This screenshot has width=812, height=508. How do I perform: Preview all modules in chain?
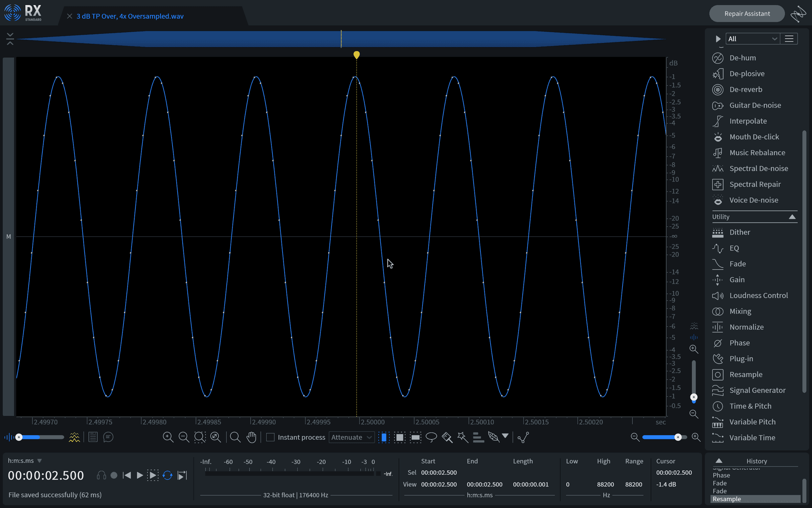[718, 39]
